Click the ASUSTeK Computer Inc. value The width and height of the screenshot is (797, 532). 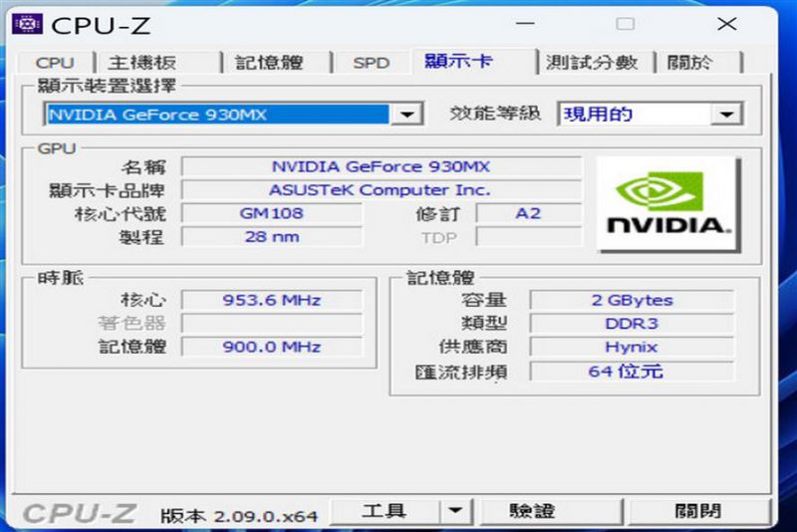tap(382, 190)
